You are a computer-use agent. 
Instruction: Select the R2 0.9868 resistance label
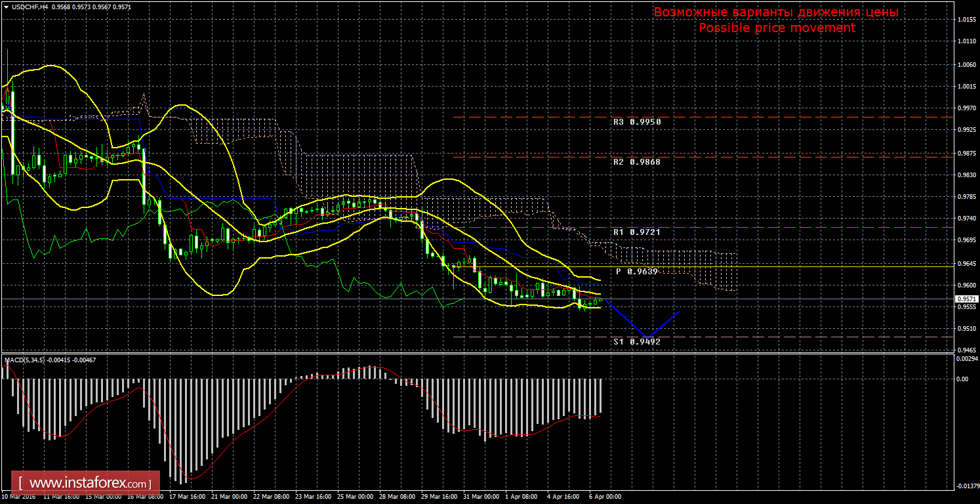[x=637, y=162]
